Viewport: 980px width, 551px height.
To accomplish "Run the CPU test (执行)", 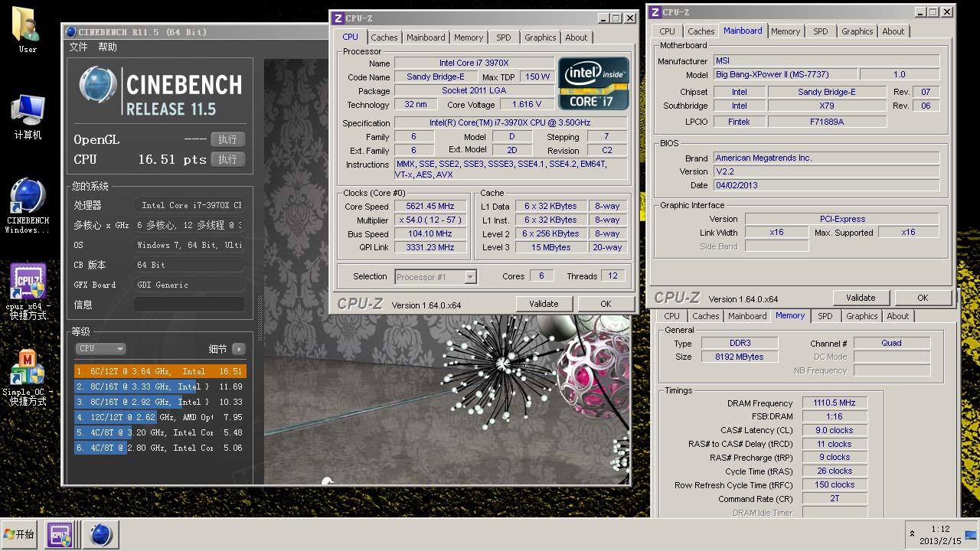I will coord(227,159).
